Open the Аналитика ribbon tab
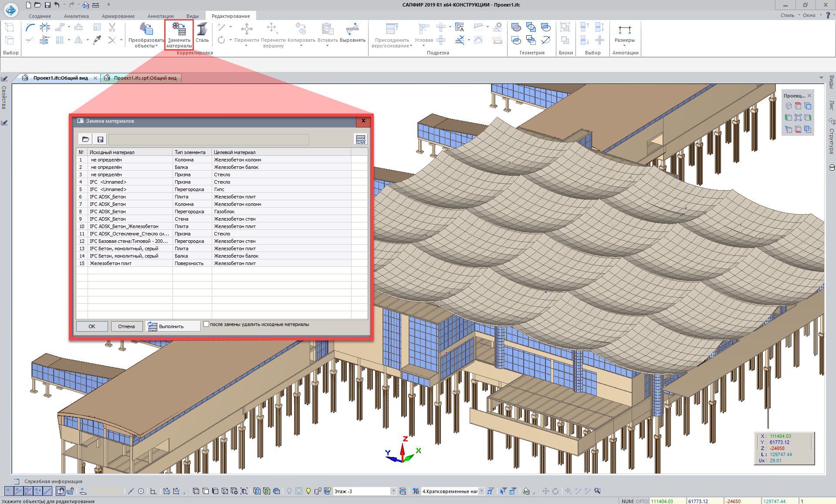Image resolution: width=836 pixels, height=504 pixels. tap(76, 16)
